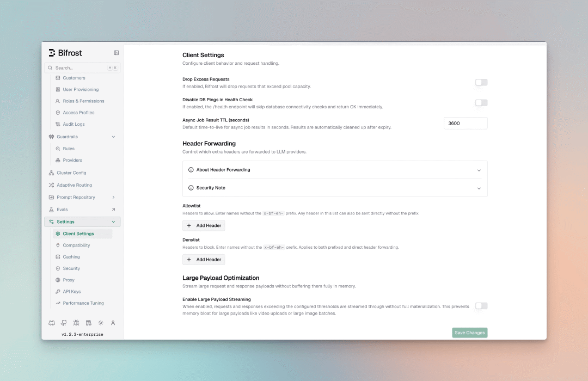This screenshot has height=381, width=588.
Task: Open the user profile icon
Action: coord(113,323)
